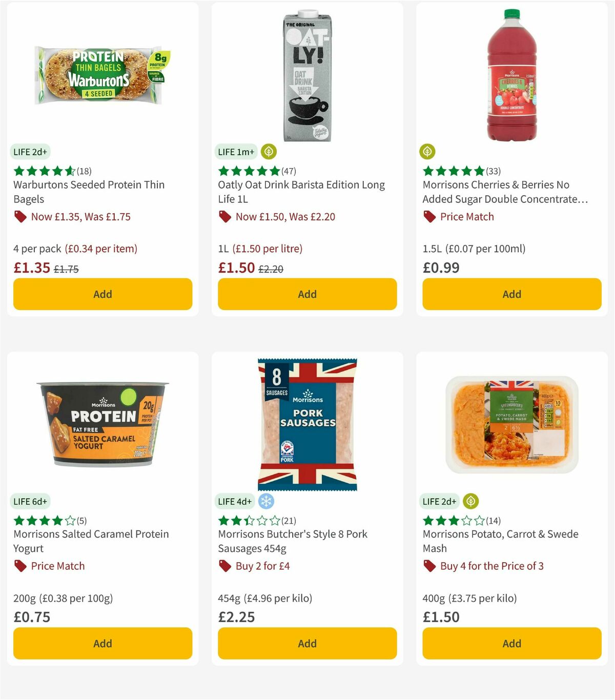The height and width of the screenshot is (700, 615).
Task: Add Morrisons Cherries & Berries concentrate to basket
Action: click(x=511, y=294)
